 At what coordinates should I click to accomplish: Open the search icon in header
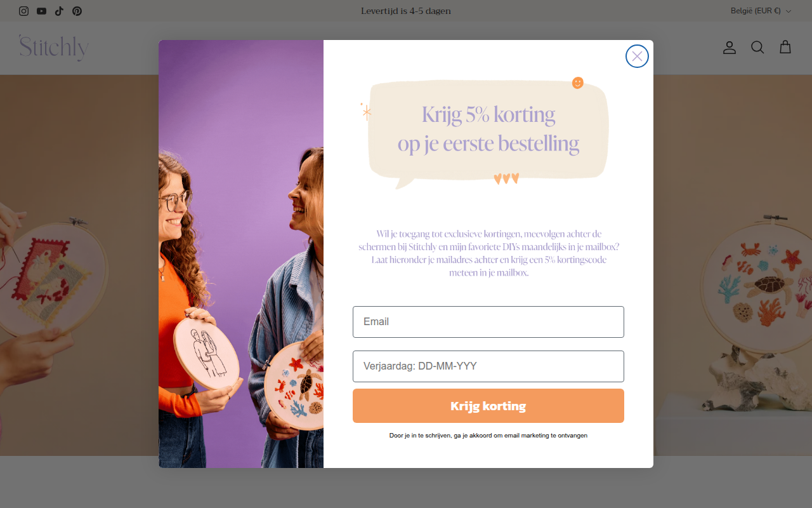tap(757, 48)
